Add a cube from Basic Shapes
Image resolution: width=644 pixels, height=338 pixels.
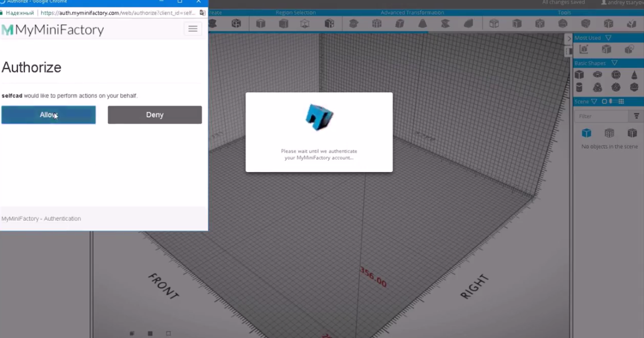(579, 75)
